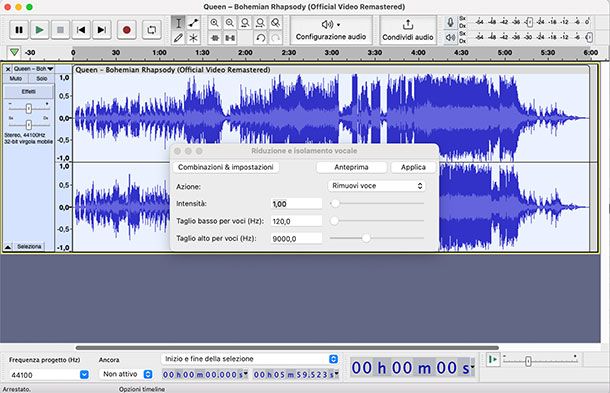
Task: Skip to start of track
Action: point(81,30)
